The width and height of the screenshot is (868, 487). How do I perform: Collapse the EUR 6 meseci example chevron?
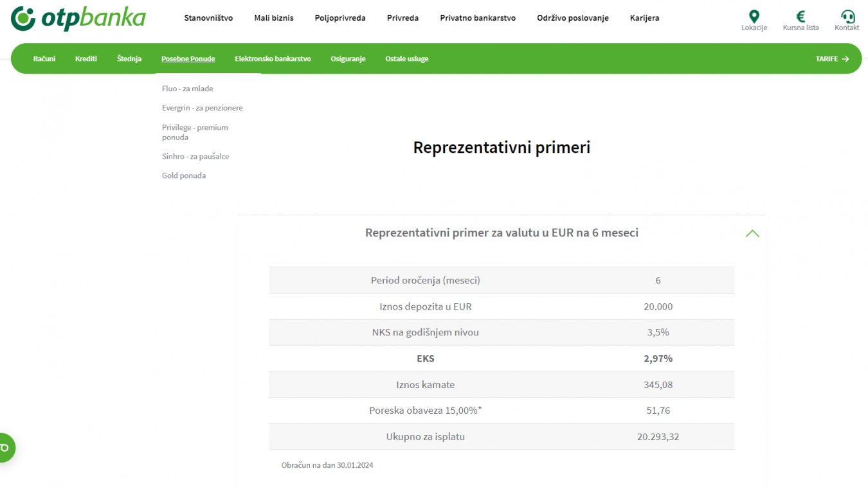(752, 233)
